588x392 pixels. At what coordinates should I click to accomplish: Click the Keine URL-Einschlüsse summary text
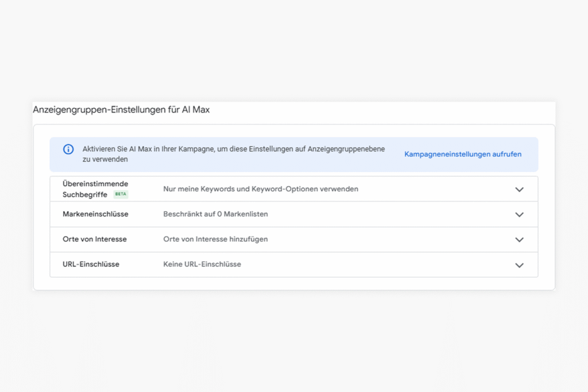tap(202, 265)
